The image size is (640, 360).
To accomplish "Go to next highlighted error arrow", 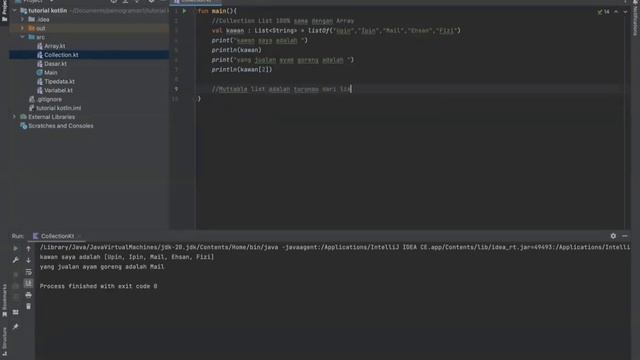I will point(625,12).
